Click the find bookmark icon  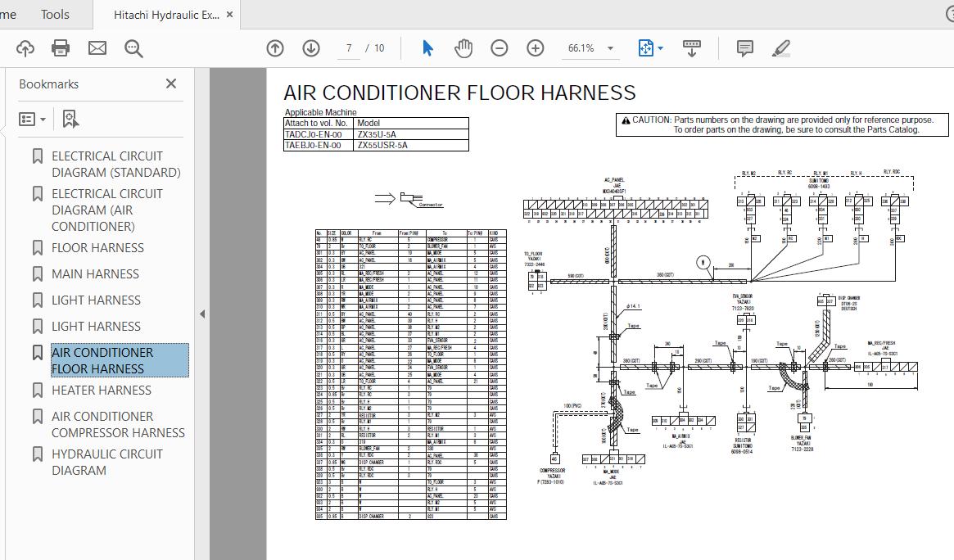point(70,120)
